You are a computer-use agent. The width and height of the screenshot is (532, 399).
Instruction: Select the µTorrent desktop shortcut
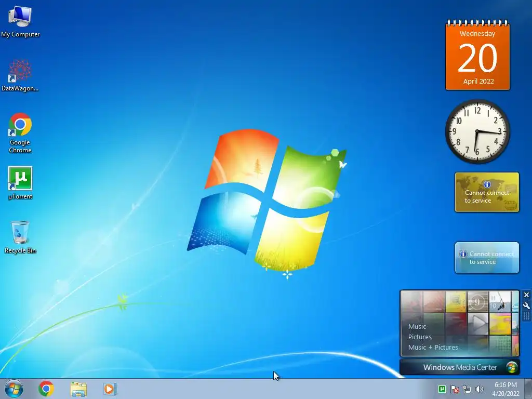[20, 183]
